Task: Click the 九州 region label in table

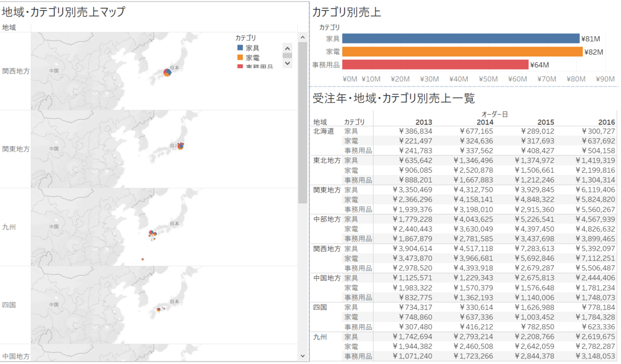Action: coord(320,337)
